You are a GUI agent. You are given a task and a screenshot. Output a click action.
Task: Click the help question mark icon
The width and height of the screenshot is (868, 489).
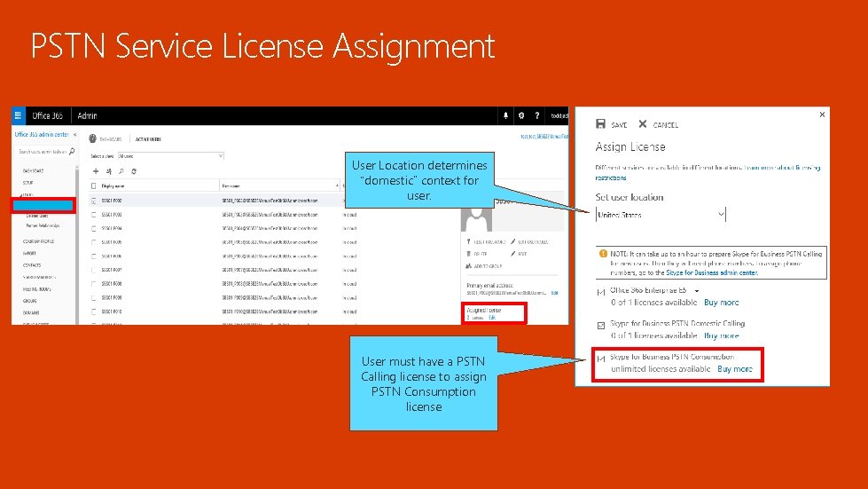[x=536, y=115]
